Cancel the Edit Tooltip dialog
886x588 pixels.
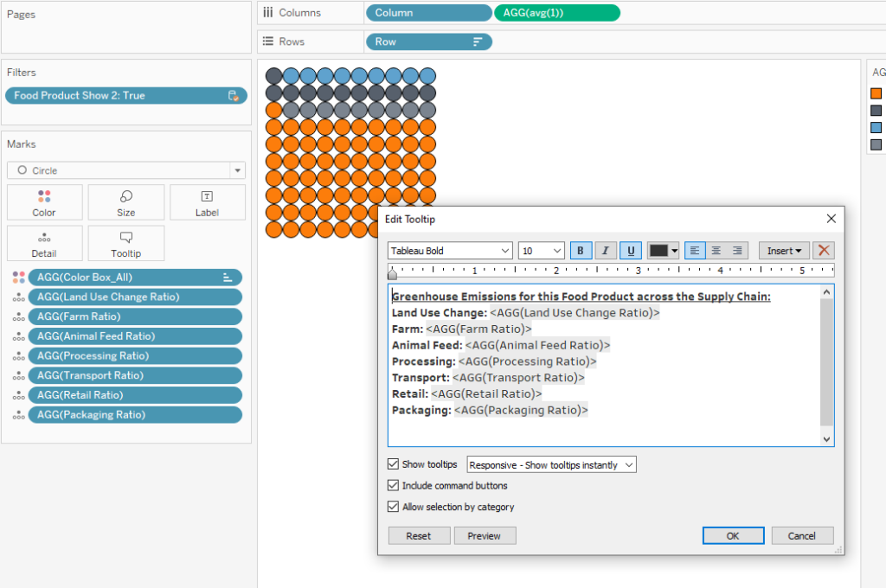point(802,535)
